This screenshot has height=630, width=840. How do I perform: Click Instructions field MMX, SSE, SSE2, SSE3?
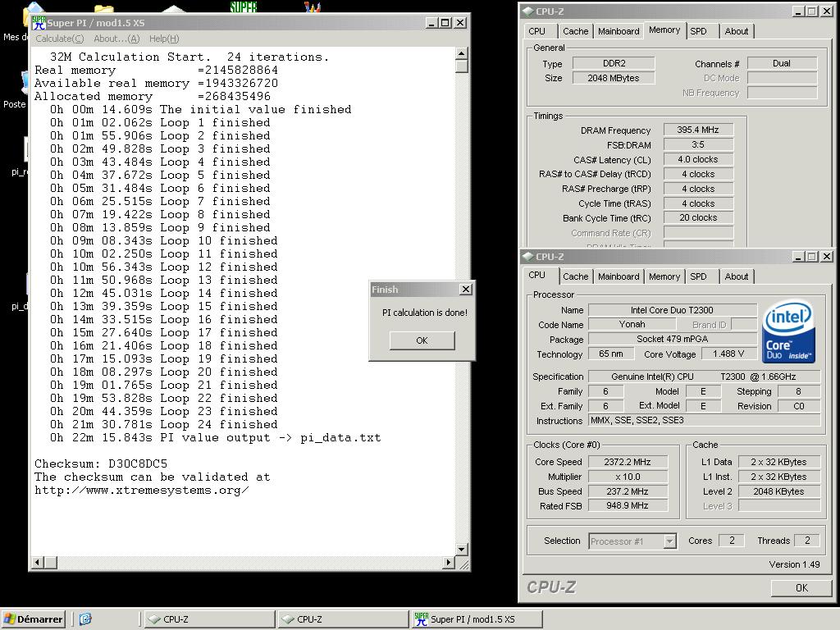pos(704,421)
